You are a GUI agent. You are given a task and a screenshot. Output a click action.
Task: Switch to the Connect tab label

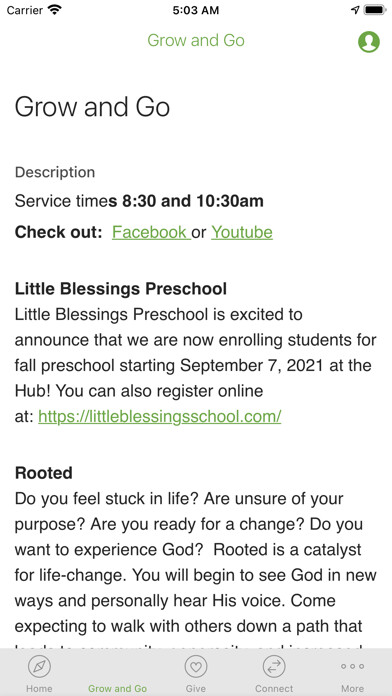[274, 688]
